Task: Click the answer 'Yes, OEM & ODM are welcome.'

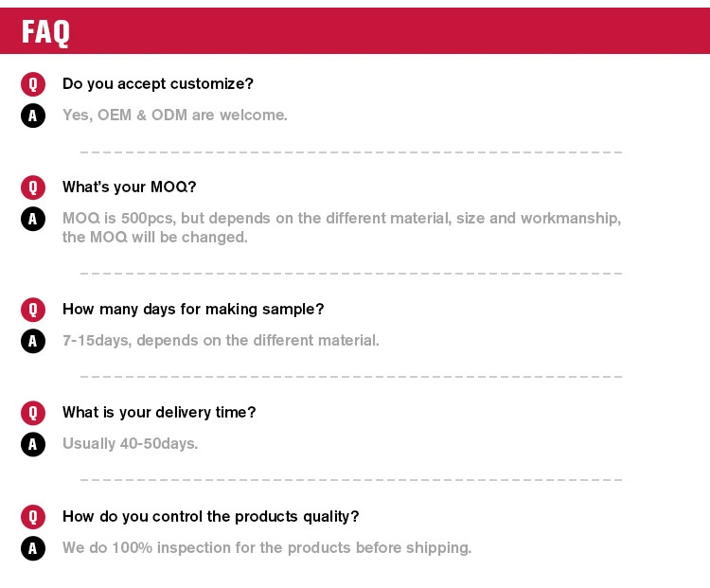Action: (174, 115)
